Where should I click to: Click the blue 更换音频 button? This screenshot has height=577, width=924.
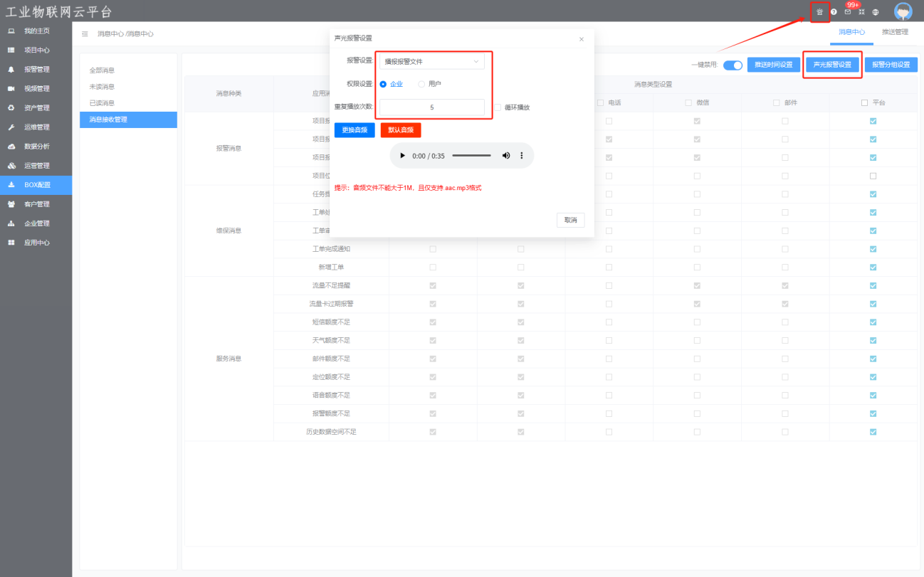(x=355, y=130)
